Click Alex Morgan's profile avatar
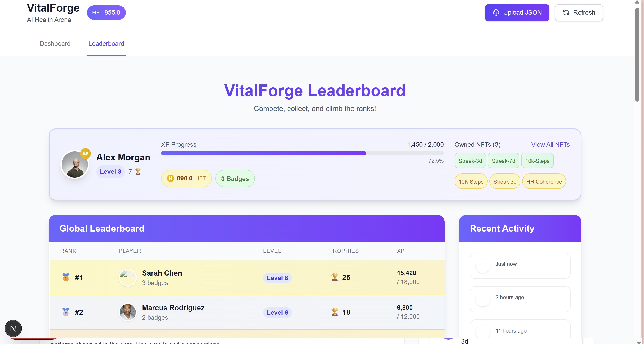Screen dimensions: 644x344 [75, 165]
